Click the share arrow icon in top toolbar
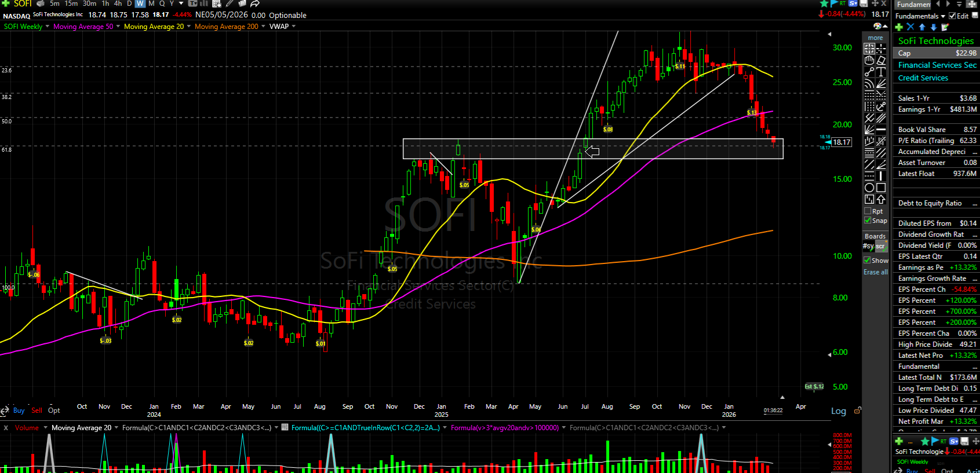The width and height of the screenshot is (980, 473). coord(254,3)
